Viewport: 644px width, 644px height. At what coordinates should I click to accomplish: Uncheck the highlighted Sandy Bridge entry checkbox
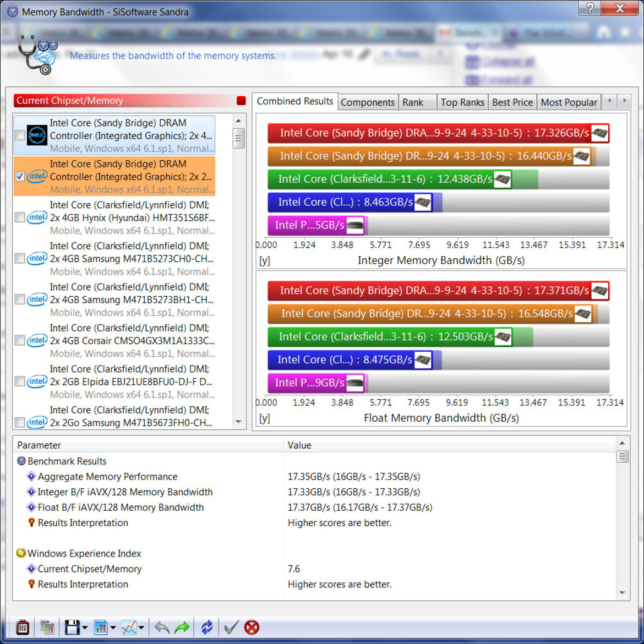tap(20, 177)
